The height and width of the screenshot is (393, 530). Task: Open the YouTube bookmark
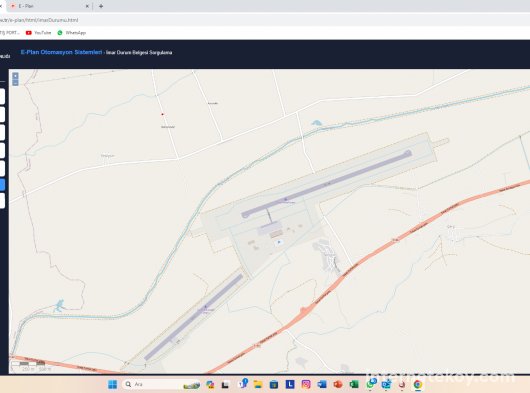(38, 33)
